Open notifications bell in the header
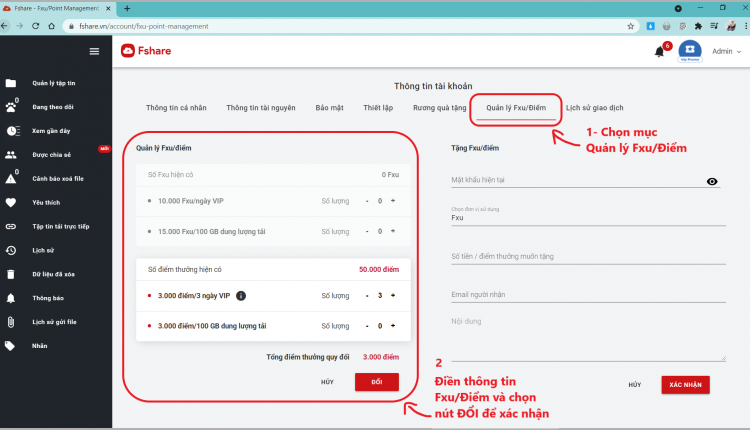This screenshot has height=430, width=750. [659, 52]
